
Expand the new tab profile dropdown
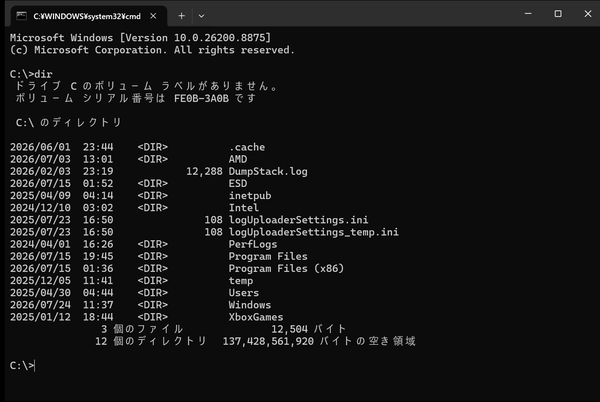click(x=201, y=16)
